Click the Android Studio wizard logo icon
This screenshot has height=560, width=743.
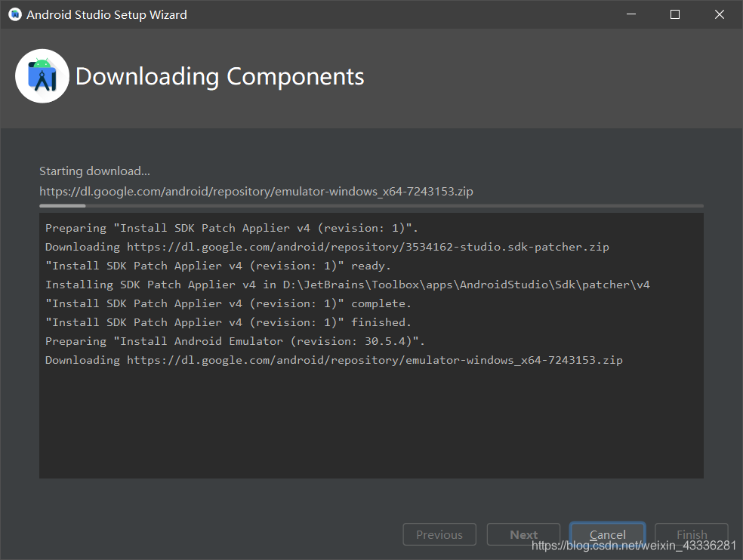coord(42,75)
